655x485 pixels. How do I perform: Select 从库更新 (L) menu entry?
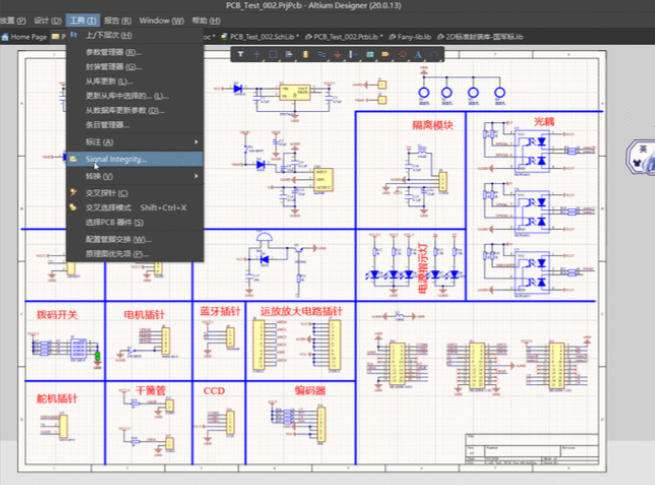click(x=135, y=81)
